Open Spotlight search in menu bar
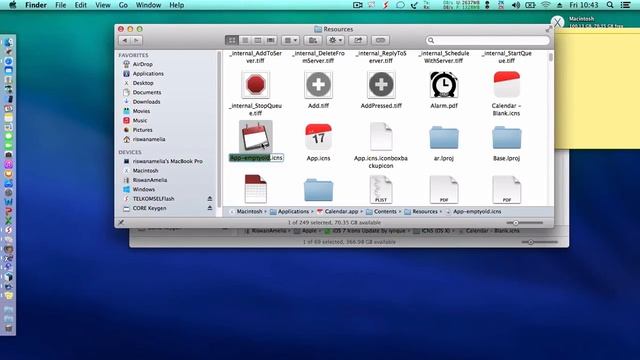The image size is (640, 360). (610, 5)
